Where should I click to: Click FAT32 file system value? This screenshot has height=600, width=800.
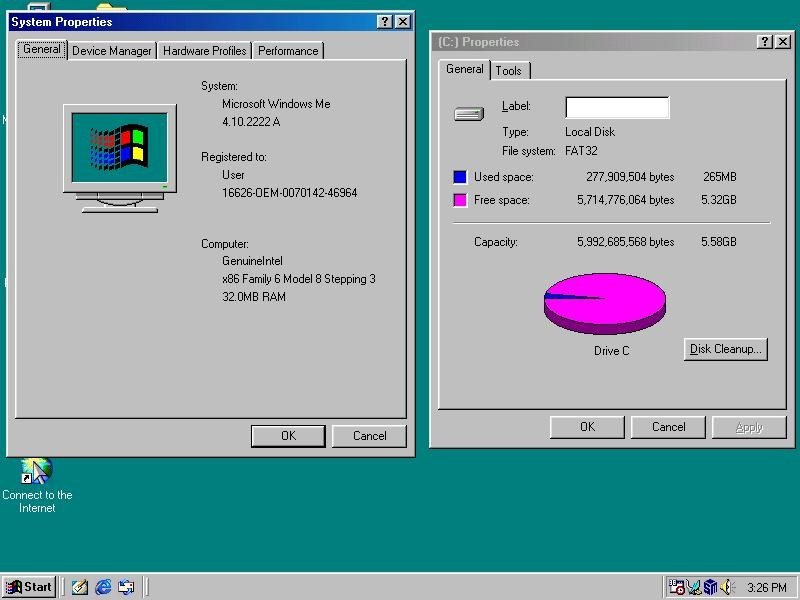[581, 151]
